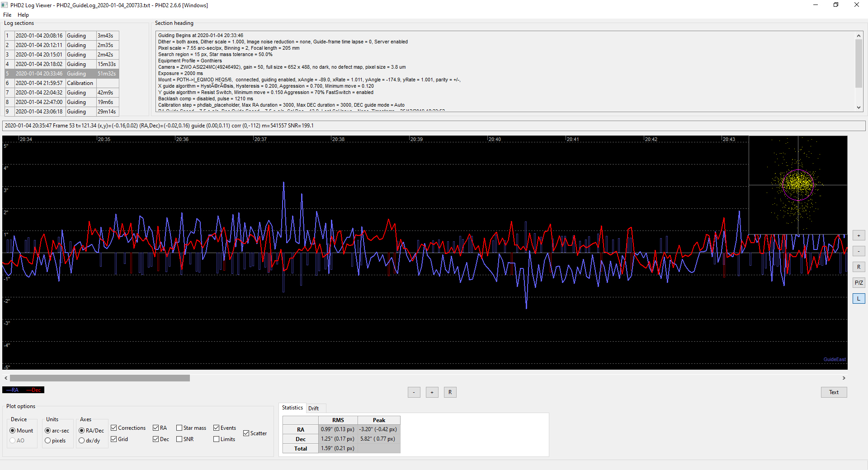
Task: Click the graph horizontal scrollbar thumb
Action: pos(100,378)
